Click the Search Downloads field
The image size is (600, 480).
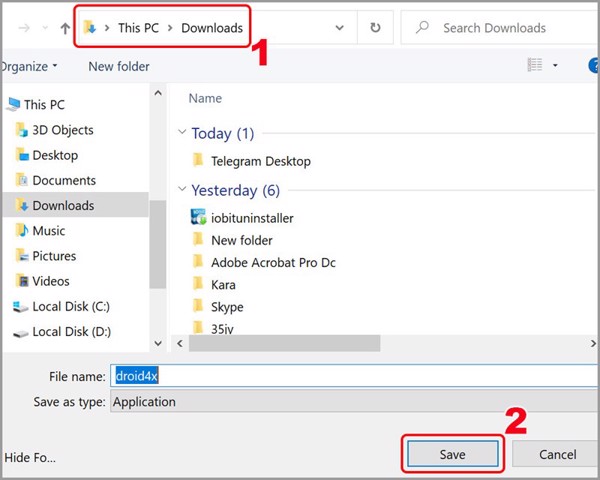[500, 28]
